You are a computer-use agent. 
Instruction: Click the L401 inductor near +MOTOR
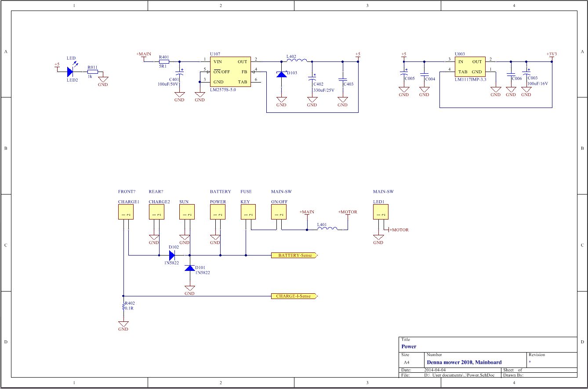click(x=327, y=229)
